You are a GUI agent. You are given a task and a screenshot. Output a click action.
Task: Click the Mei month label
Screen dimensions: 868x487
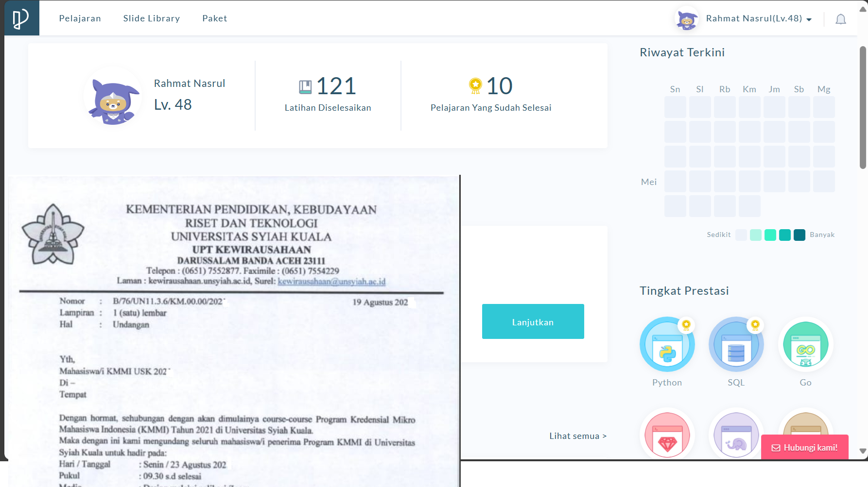(x=649, y=182)
